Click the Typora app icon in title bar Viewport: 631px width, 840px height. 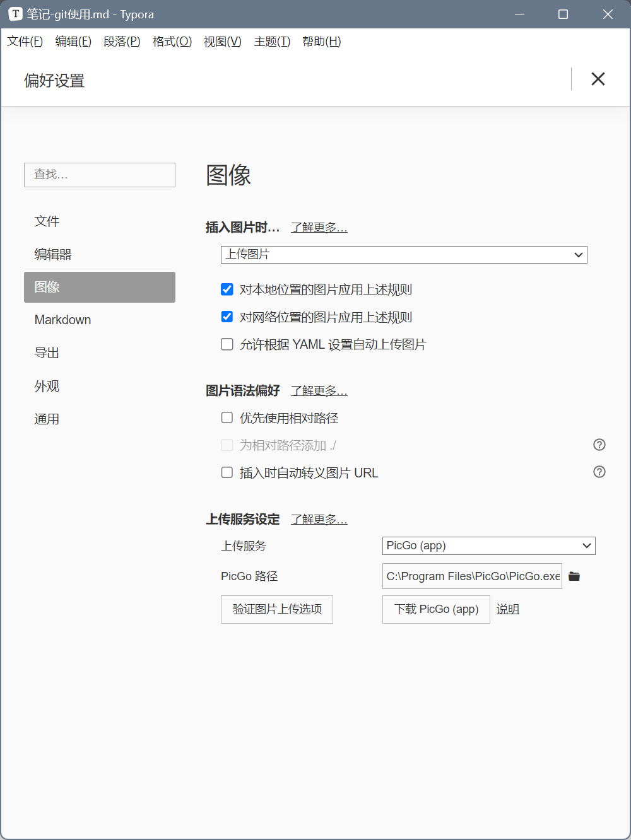coord(15,14)
